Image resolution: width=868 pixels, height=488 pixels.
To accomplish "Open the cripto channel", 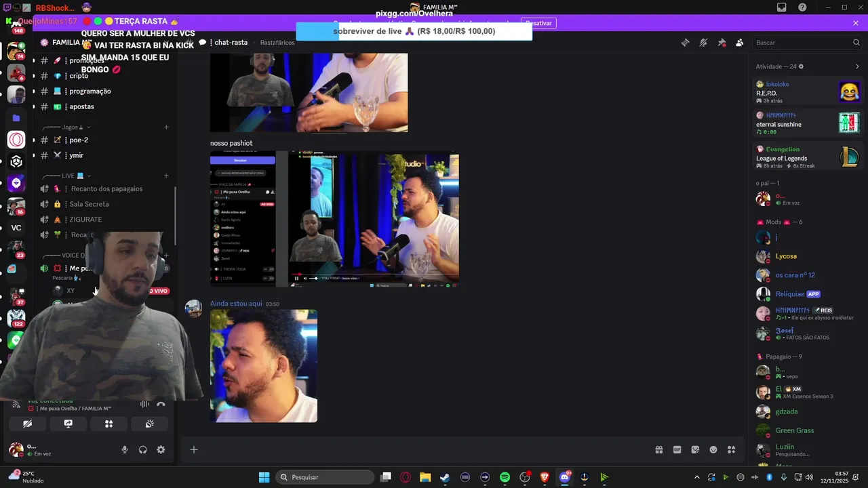I will click(105, 76).
